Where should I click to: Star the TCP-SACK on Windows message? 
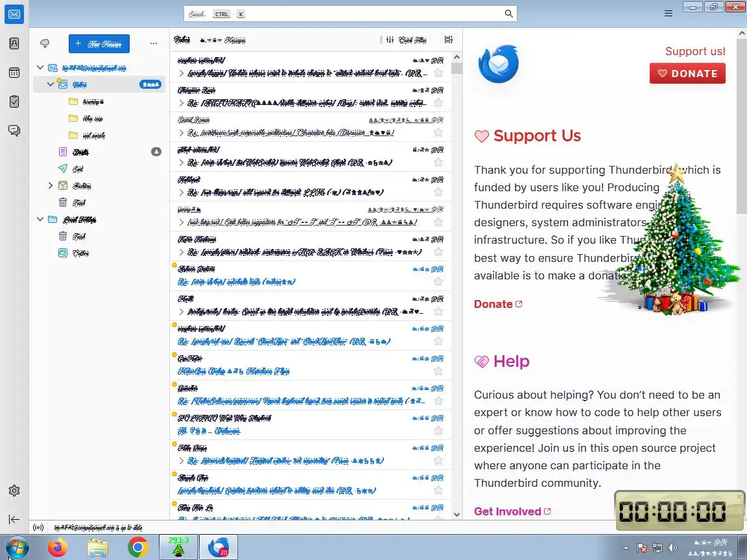pyautogui.click(x=438, y=252)
